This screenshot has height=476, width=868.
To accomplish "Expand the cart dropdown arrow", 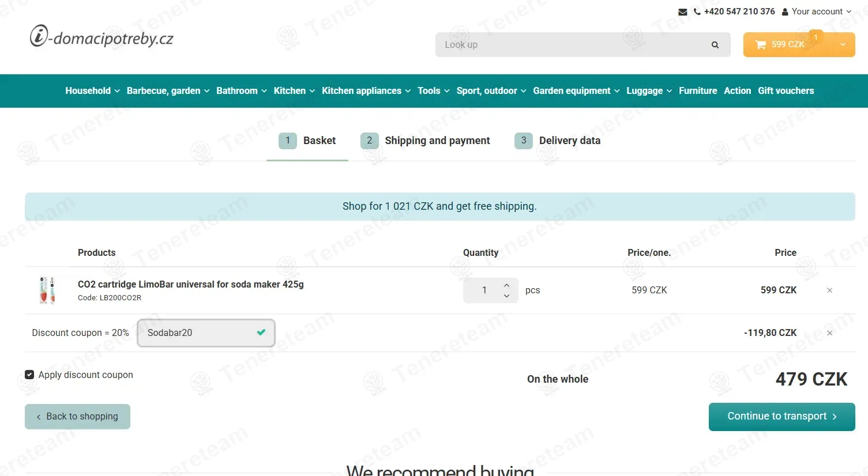I will pos(843,44).
